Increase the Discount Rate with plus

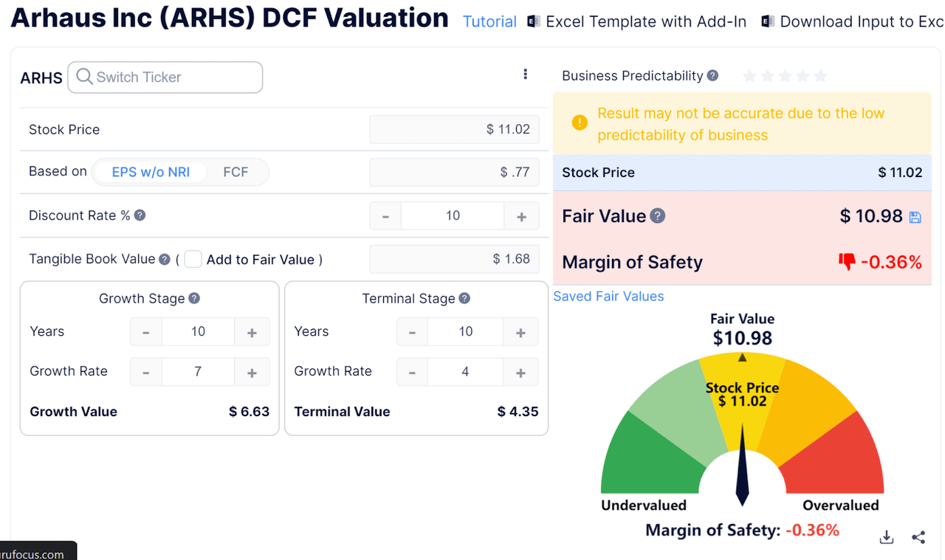521,216
